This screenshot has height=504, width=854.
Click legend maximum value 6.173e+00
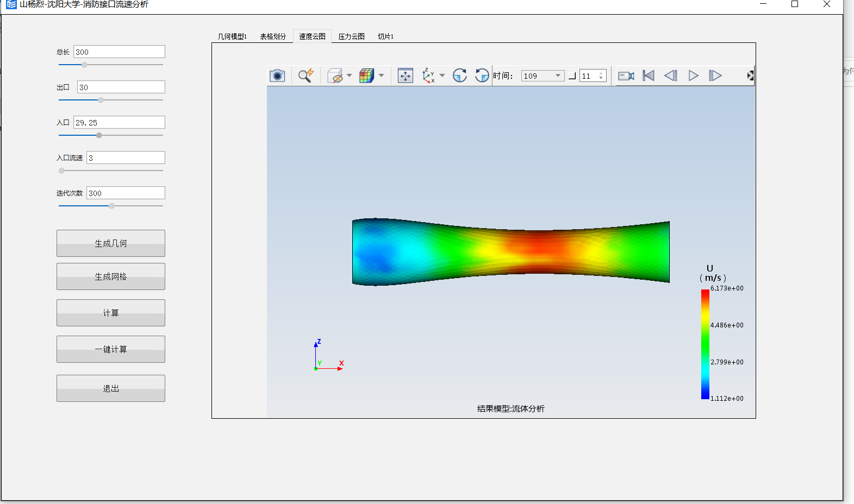[x=727, y=288]
